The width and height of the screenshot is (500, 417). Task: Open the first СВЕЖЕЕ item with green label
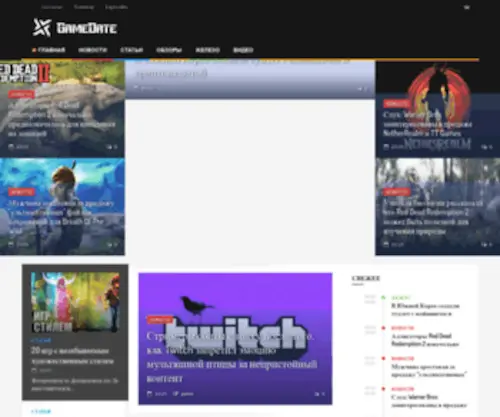click(425, 310)
